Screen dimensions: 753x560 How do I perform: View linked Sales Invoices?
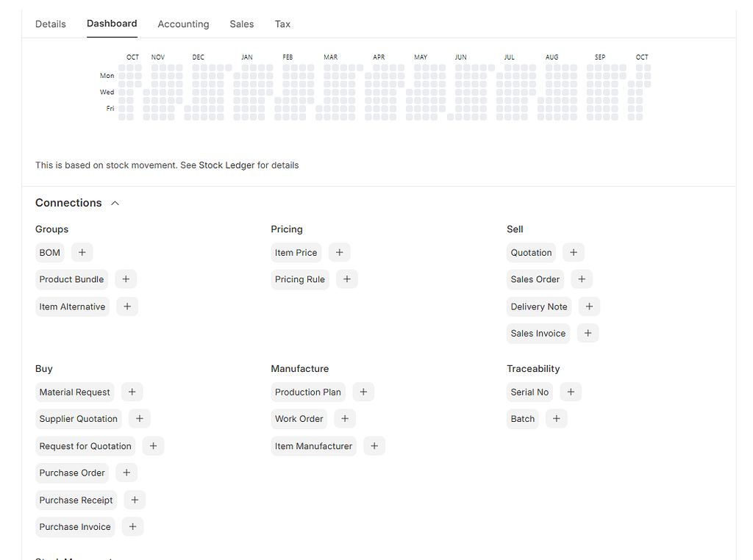coord(538,333)
